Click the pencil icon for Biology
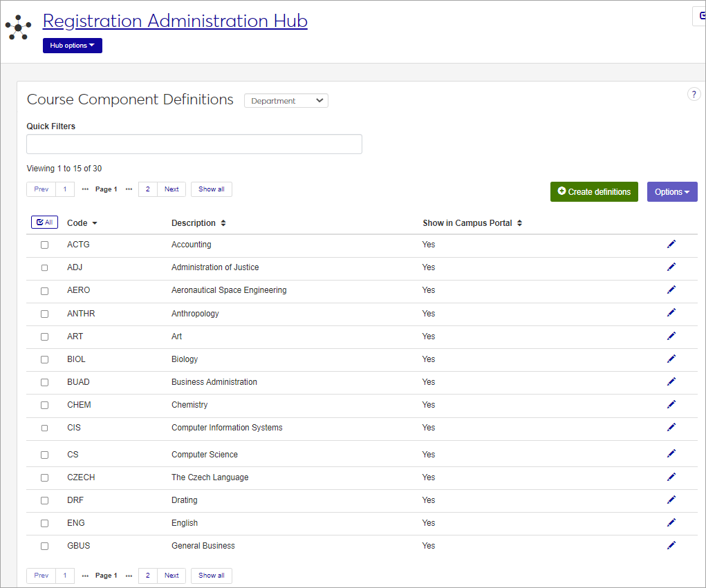Screen dimensions: 706x588 671,359
